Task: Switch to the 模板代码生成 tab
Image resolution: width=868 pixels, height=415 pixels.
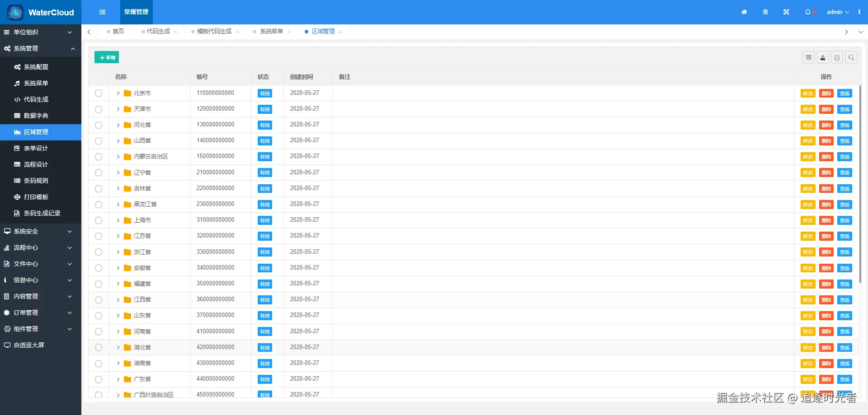Action: (x=212, y=32)
